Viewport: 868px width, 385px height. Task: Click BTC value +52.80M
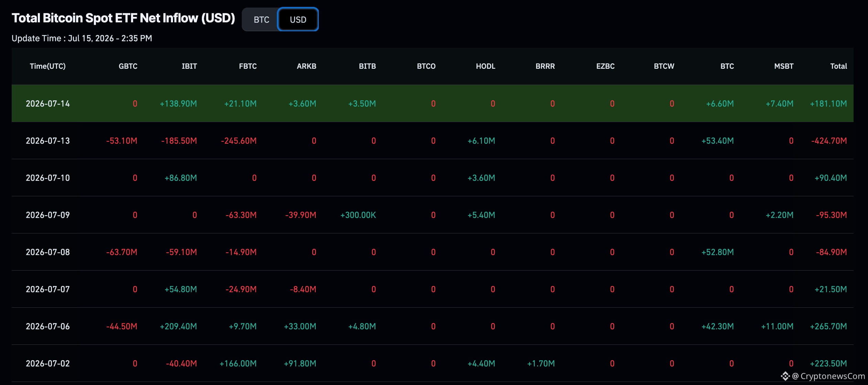(x=717, y=252)
